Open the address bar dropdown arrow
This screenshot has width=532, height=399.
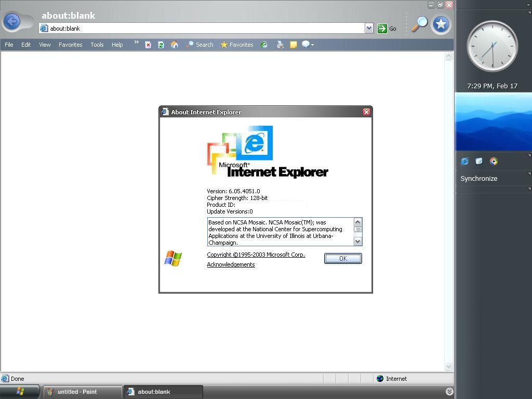point(369,29)
